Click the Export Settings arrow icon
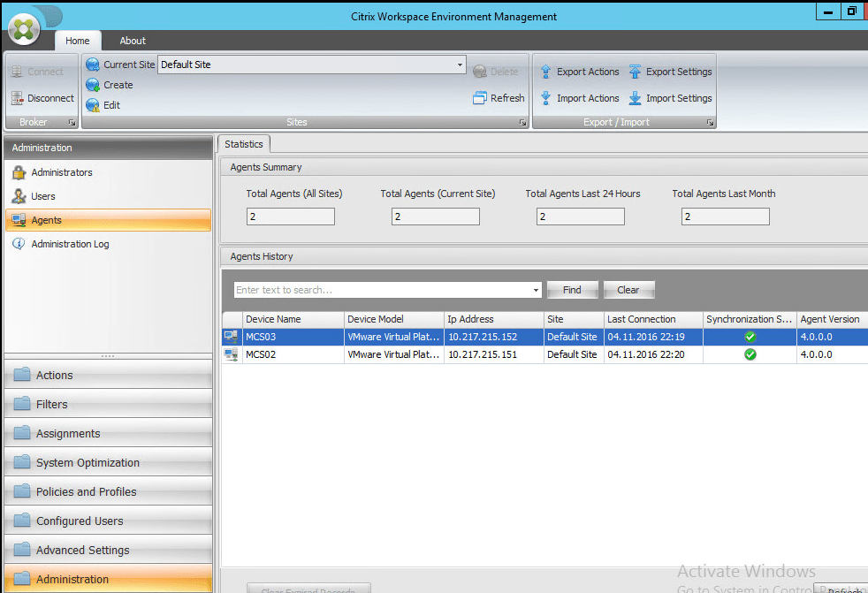Viewport: 868px width, 593px height. 635,72
